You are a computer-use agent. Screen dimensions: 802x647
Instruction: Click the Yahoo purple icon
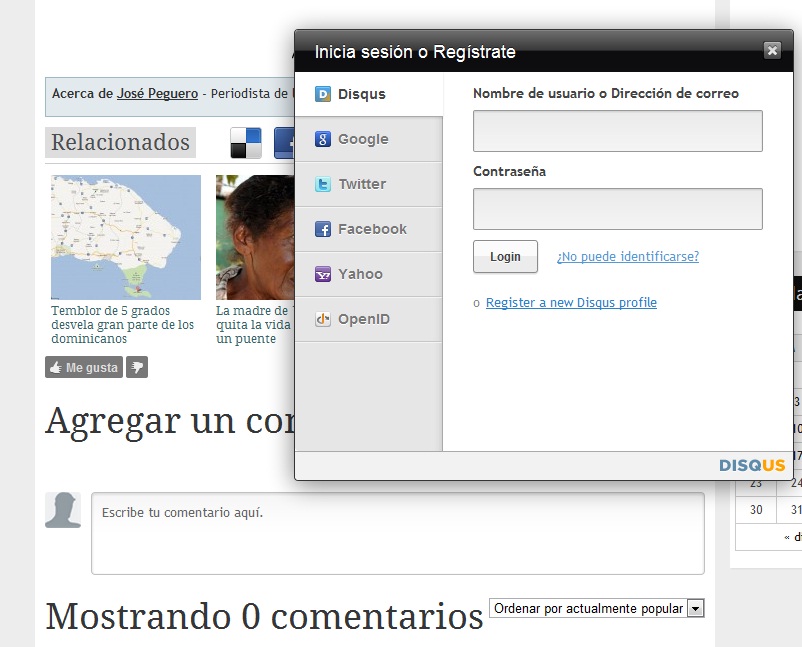(323, 274)
